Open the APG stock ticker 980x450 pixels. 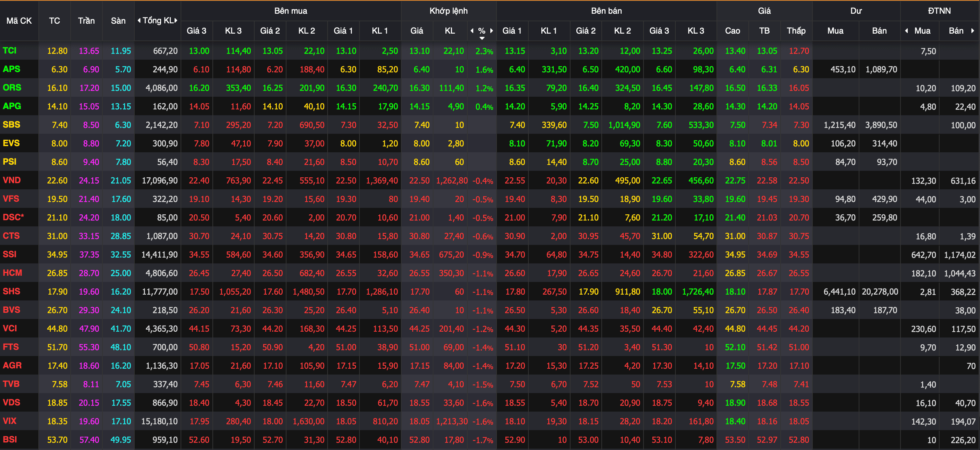pos(12,106)
